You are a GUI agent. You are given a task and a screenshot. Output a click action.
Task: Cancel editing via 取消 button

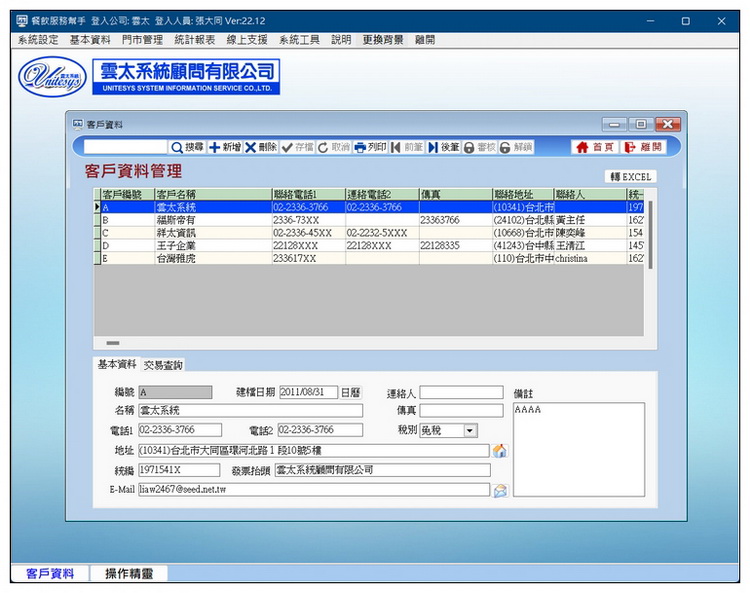(333, 147)
